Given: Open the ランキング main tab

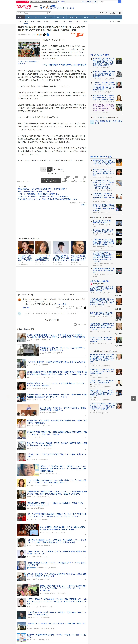Looking at the screenshot, I should coord(86,17).
